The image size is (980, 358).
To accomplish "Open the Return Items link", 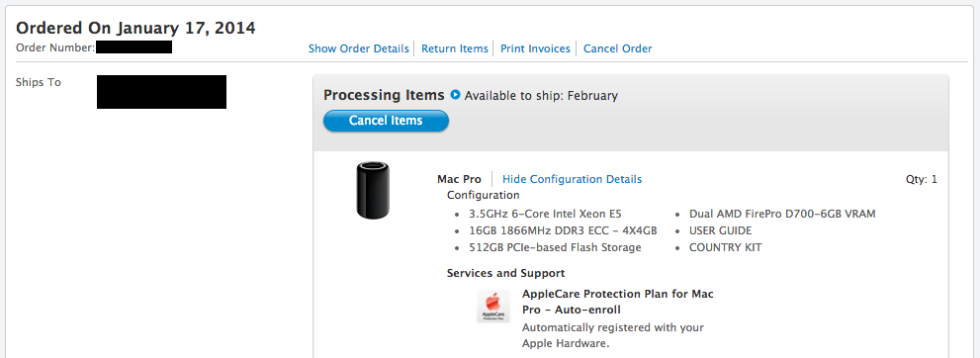I will click(454, 48).
